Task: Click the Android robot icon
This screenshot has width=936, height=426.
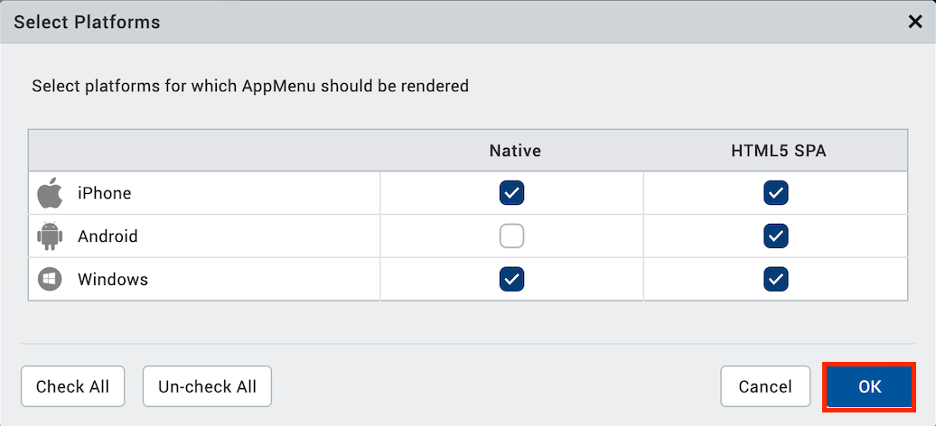Action: coord(50,237)
